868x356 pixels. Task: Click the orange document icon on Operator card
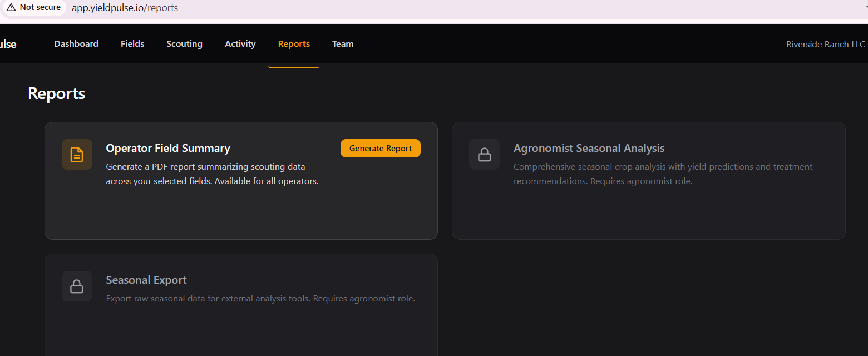(77, 155)
